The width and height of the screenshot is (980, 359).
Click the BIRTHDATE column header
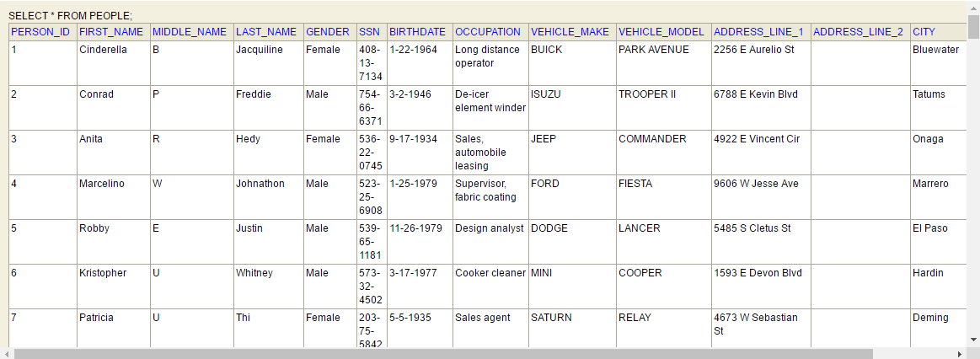coord(417,32)
